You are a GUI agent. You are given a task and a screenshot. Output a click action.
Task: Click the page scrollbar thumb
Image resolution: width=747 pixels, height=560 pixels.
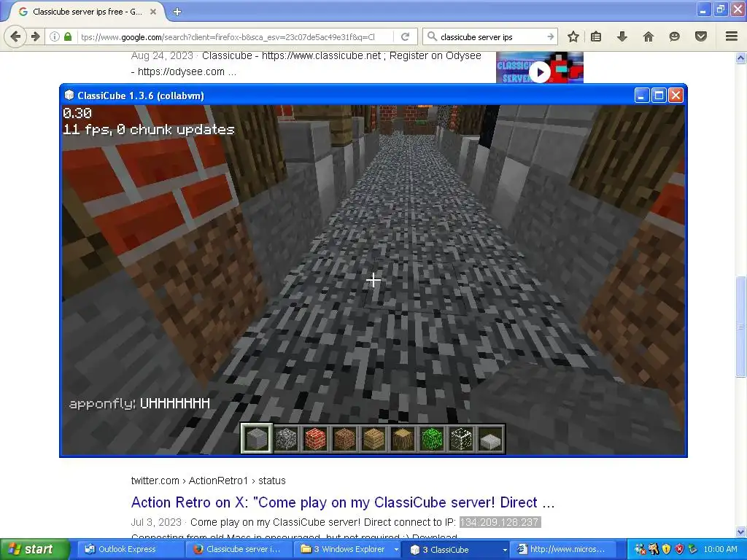pos(740,326)
